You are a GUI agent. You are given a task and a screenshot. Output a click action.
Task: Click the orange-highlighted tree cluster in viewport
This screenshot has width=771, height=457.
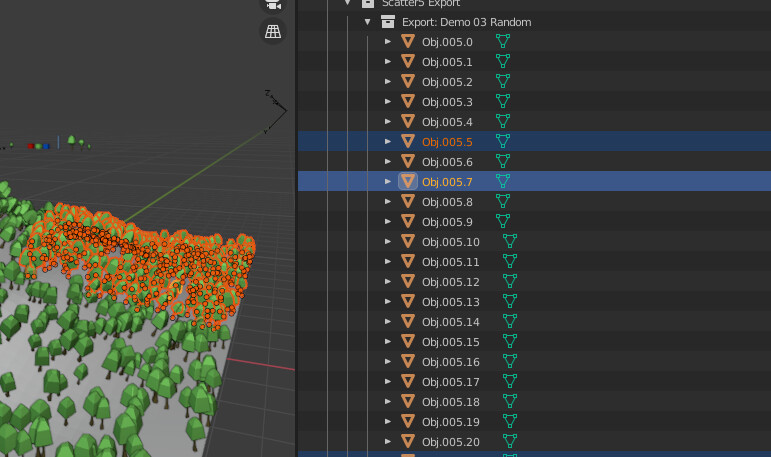[x=140, y=266]
